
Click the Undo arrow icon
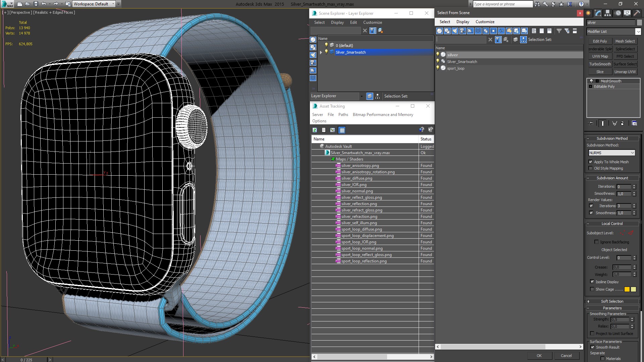pos(44,4)
